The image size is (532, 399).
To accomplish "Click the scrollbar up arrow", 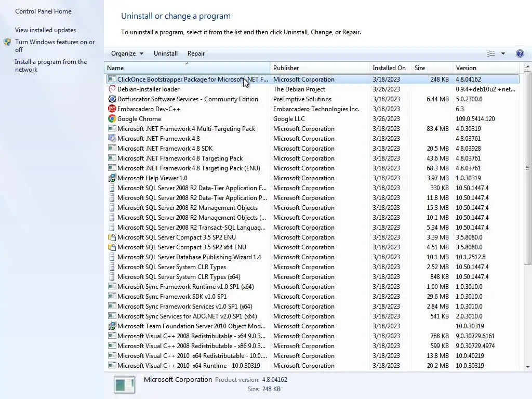I will tap(528, 67).
